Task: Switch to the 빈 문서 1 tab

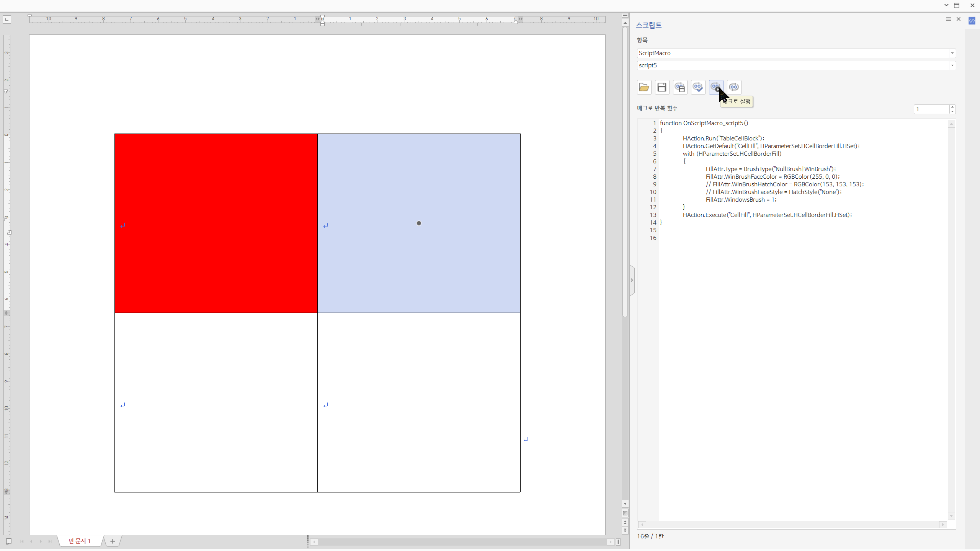Action: tap(80, 541)
